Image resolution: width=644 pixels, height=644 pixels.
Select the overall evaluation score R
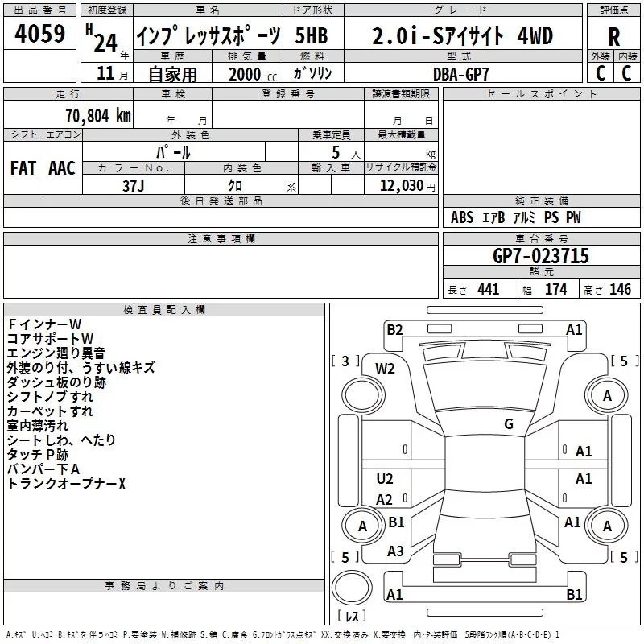[614, 37]
